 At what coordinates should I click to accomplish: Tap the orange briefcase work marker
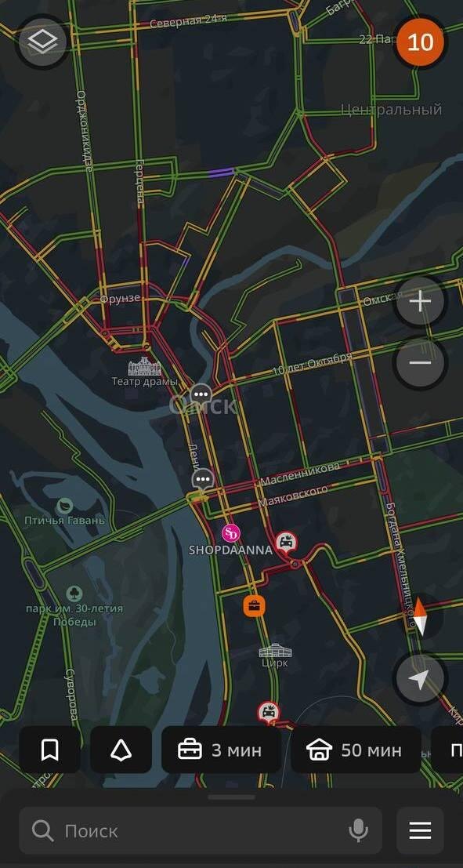point(255,606)
